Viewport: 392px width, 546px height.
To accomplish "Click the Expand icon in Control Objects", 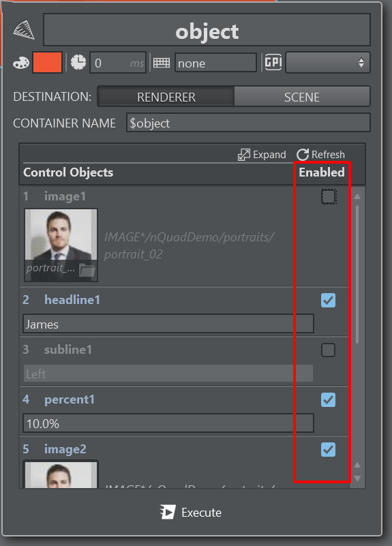I will (243, 155).
